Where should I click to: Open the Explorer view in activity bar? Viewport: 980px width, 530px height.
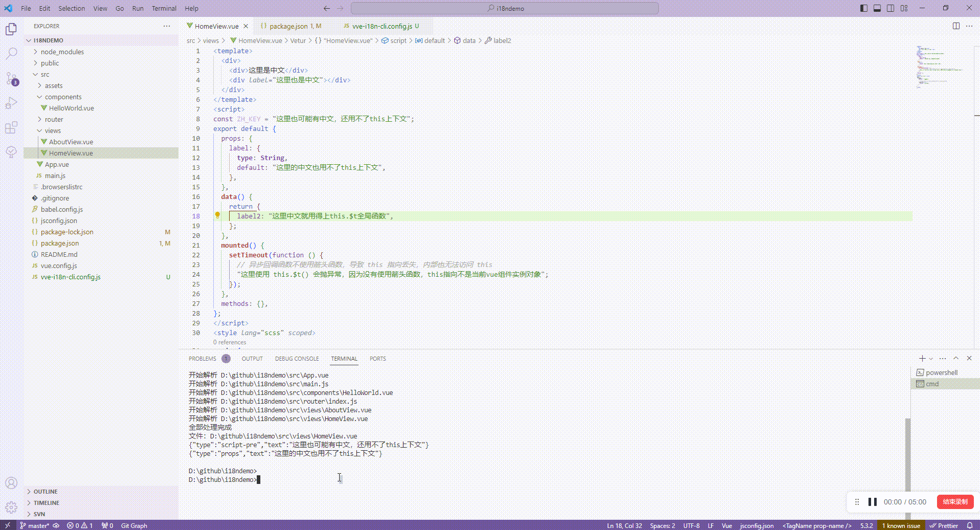pos(11,29)
